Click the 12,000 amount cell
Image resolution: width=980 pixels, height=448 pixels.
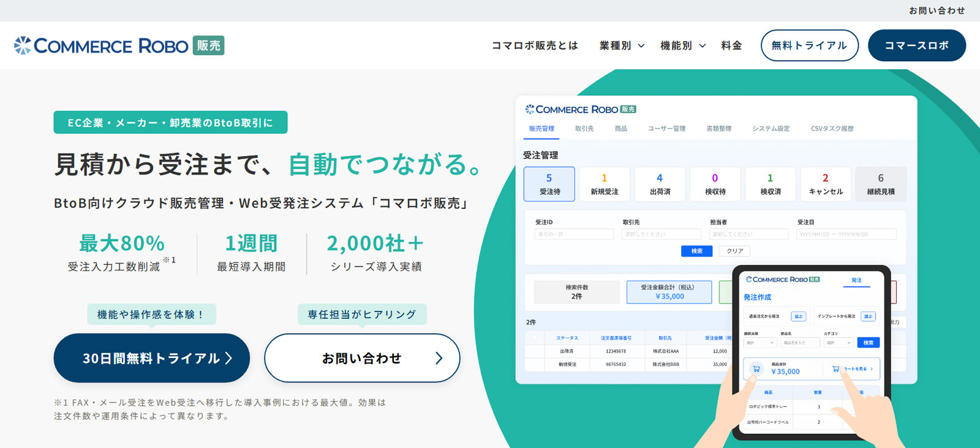720,351
